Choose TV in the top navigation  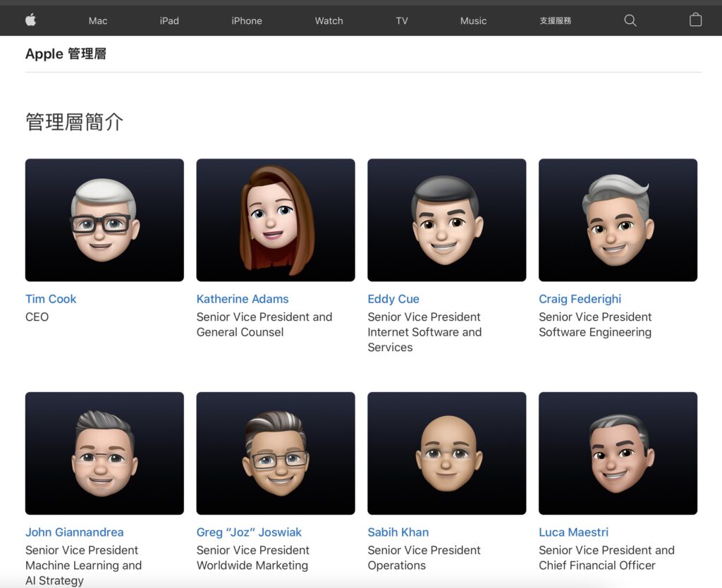pos(401,20)
